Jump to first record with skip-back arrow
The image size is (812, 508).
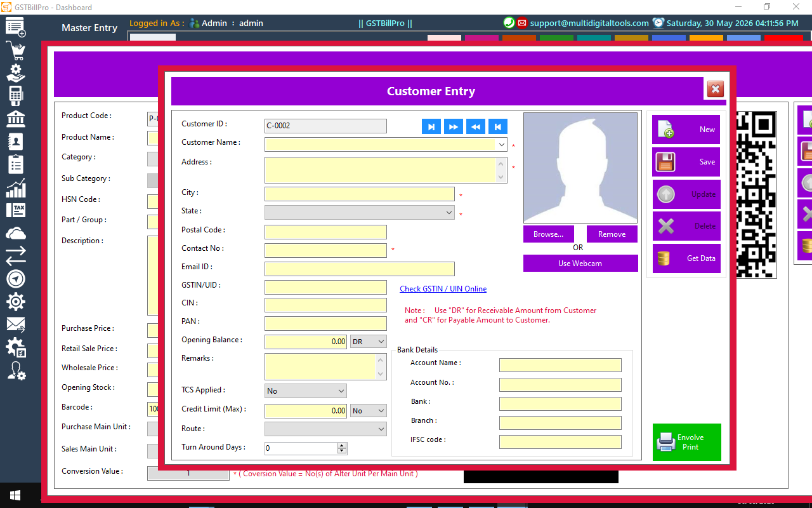[x=498, y=126]
